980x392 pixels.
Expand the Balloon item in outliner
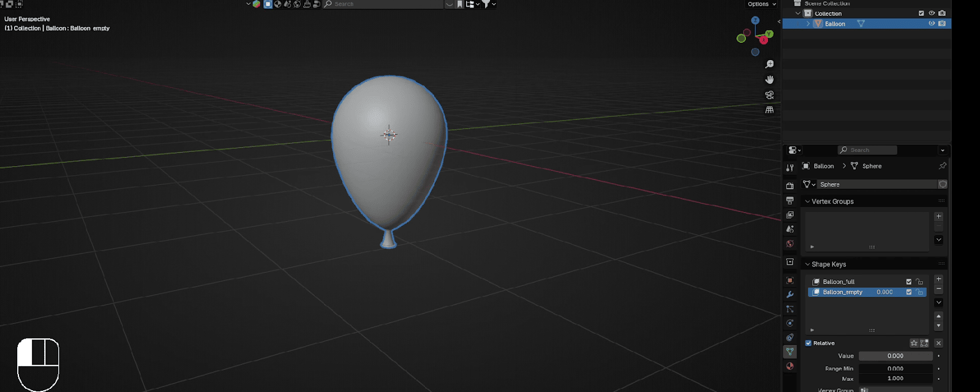pyautogui.click(x=808, y=24)
